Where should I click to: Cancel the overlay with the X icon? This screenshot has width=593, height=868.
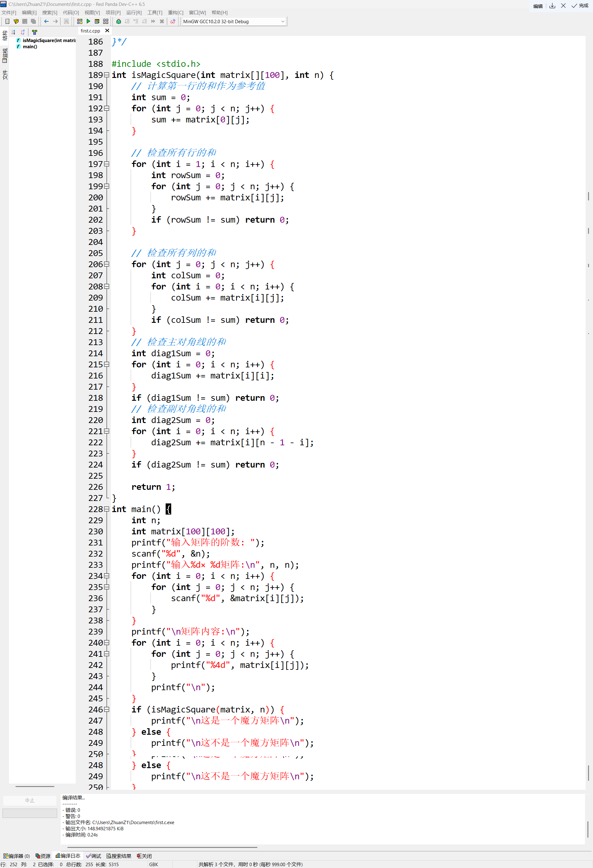point(563,6)
